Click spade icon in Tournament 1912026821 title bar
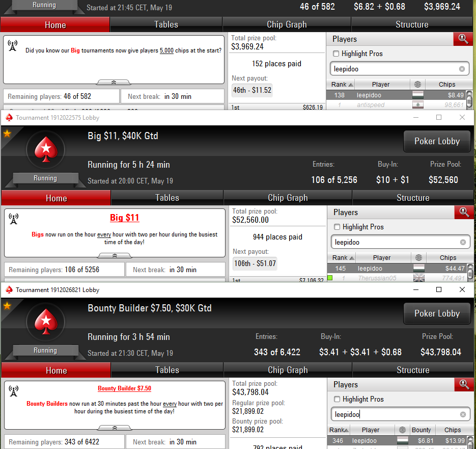476x449 pixels. [9, 290]
